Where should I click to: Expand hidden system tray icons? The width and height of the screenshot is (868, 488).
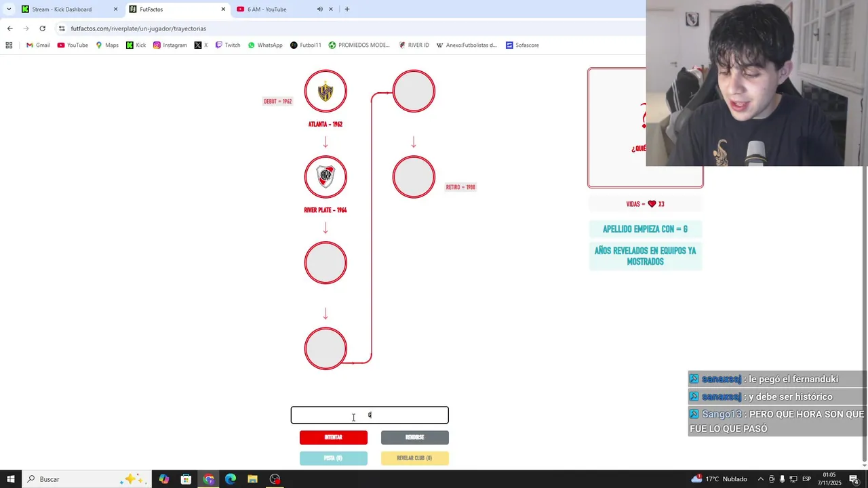click(760, 479)
